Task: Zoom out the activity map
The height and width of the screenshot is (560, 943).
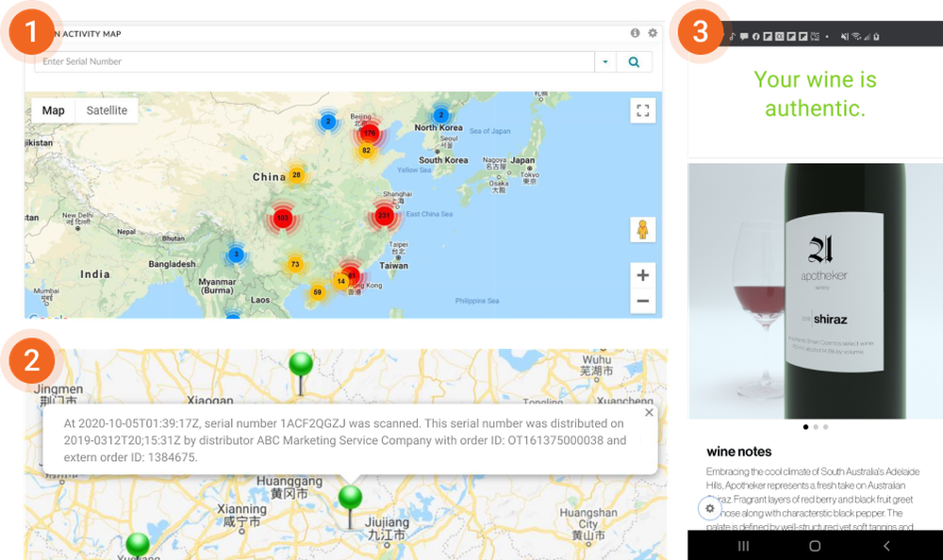Action: point(643,301)
